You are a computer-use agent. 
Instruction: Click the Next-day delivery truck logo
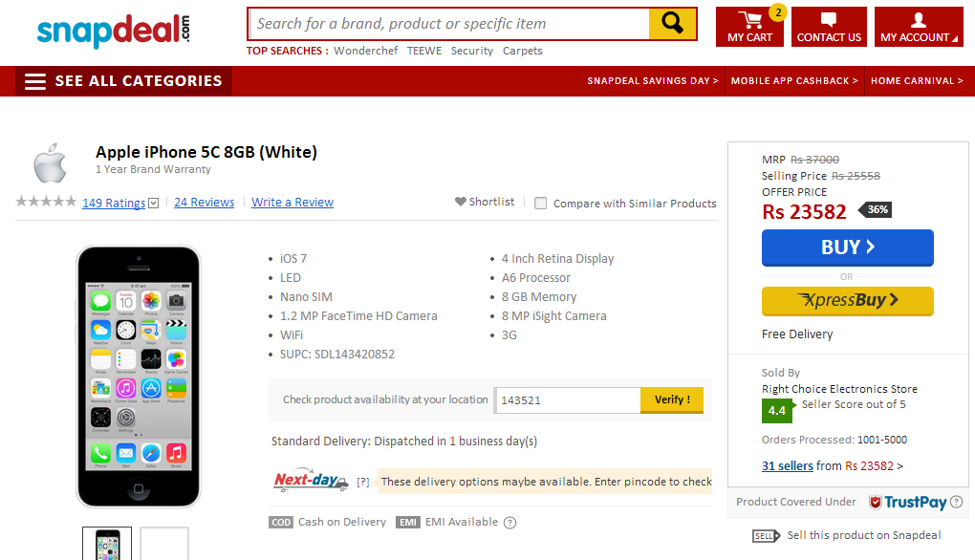[311, 480]
